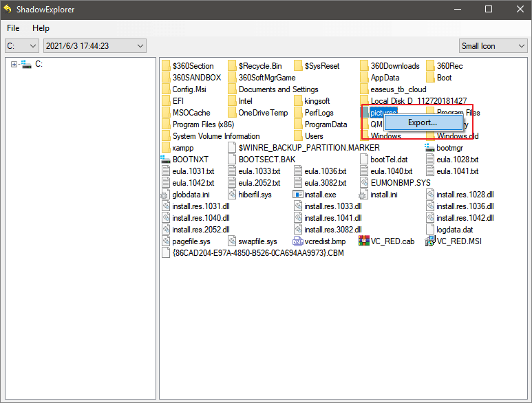532x403 pixels.
Task: Select the pagefile.sys file icon
Action: tap(166, 241)
